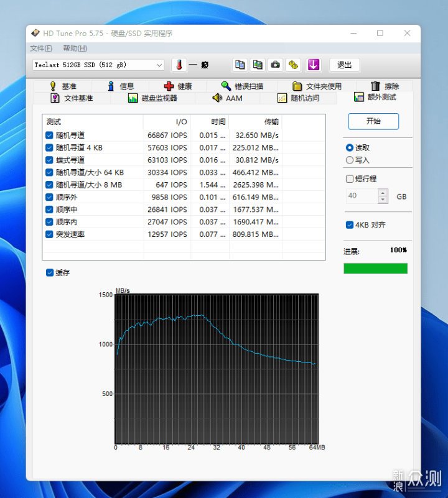
Task: Click the 1690.417 transfer value
Action: coord(256,222)
